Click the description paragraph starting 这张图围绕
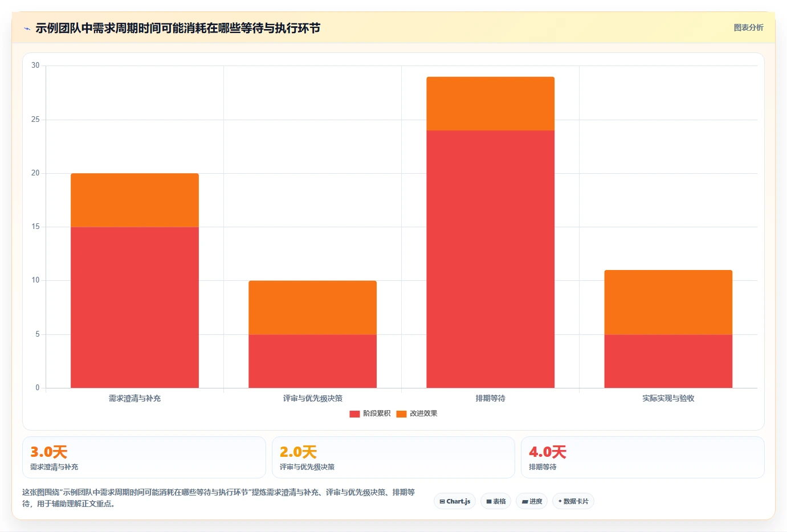787x532 pixels. [219, 498]
